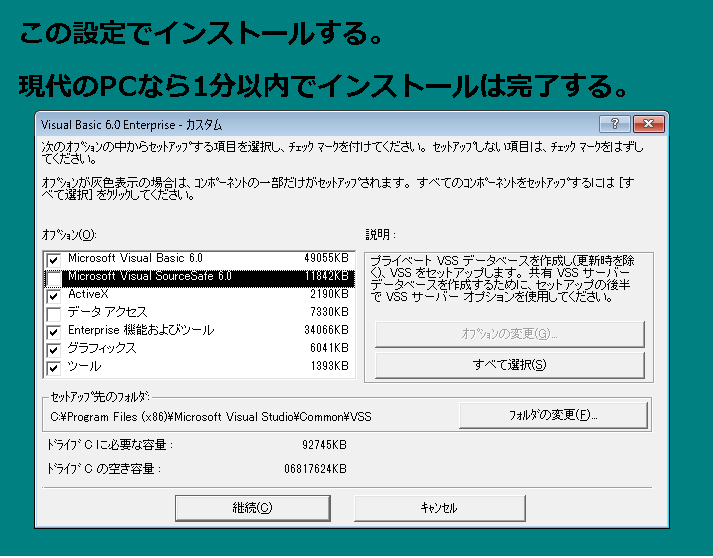This screenshot has width=713, height=558.
Task: Click the 06817624KB free space value
Action: (x=315, y=469)
